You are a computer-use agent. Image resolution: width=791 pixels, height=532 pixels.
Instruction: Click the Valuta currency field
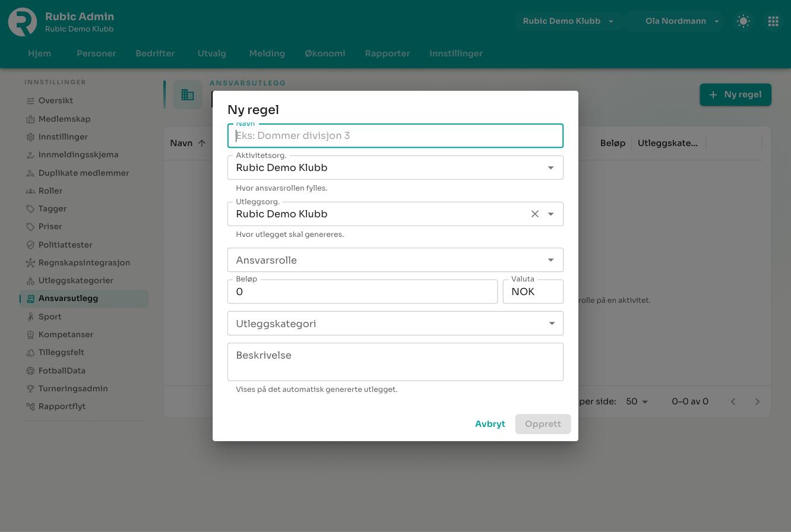click(533, 292)
